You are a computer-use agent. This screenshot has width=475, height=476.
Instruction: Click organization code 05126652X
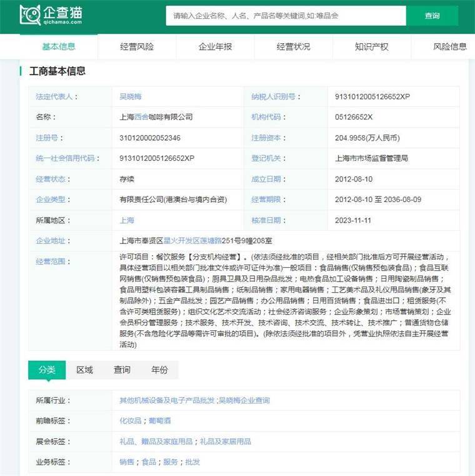click(x=354, y=117)
